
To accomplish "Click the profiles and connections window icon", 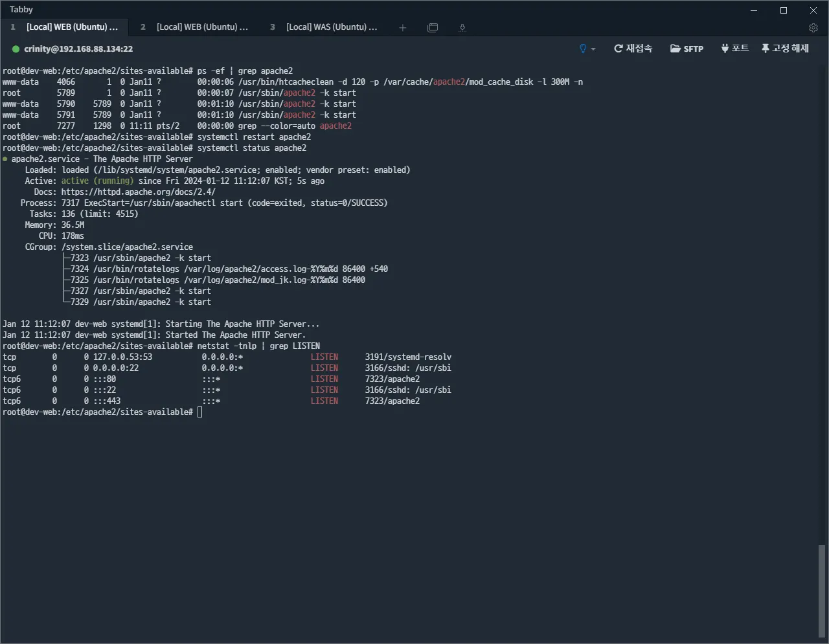I will [433, 27].
